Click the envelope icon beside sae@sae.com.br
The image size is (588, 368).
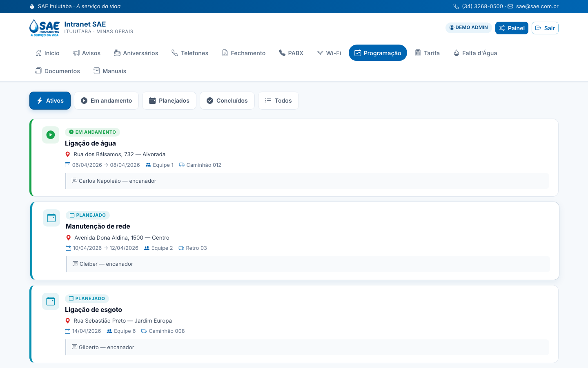pyautogui.click(x=510, y=7)
